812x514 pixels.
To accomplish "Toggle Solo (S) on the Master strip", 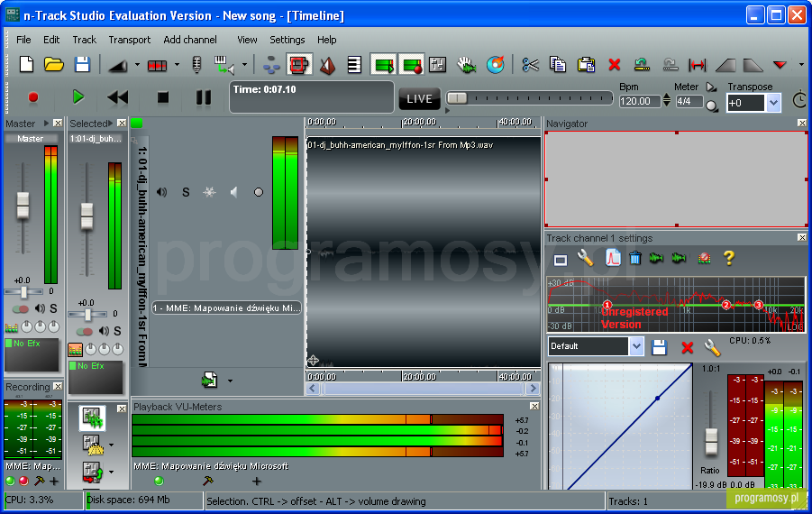I will [x=53, y=308].
